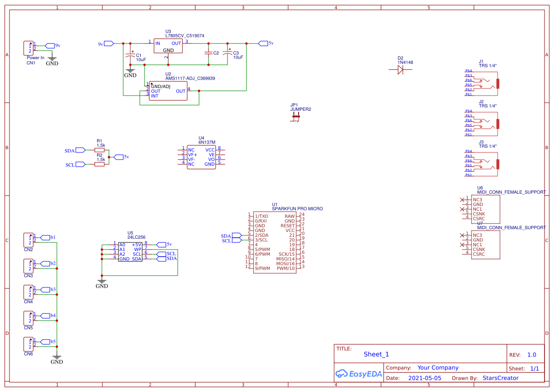Select the L7805CV voltage regulator U3

[168, 45]
